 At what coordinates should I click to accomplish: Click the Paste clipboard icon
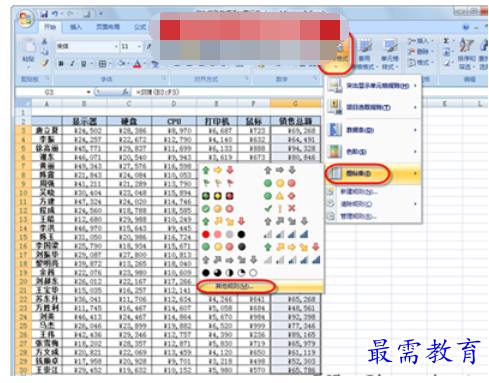pos(29,45)
